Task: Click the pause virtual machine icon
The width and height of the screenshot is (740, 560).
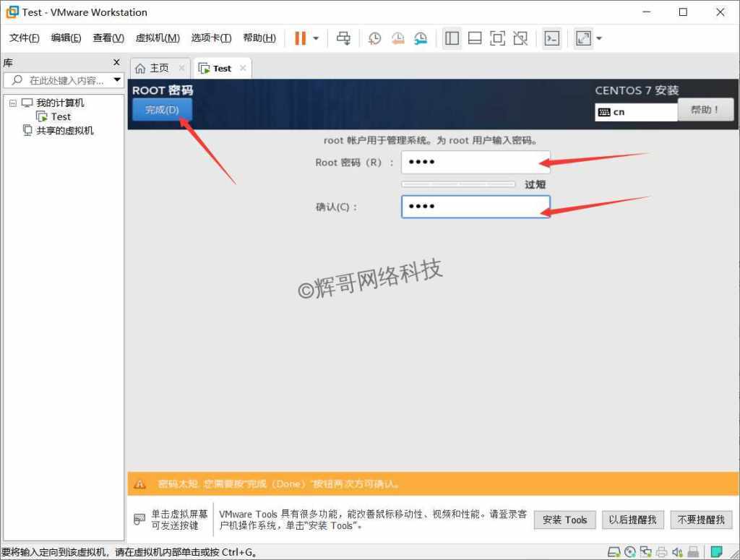Action: coord(300,38)
